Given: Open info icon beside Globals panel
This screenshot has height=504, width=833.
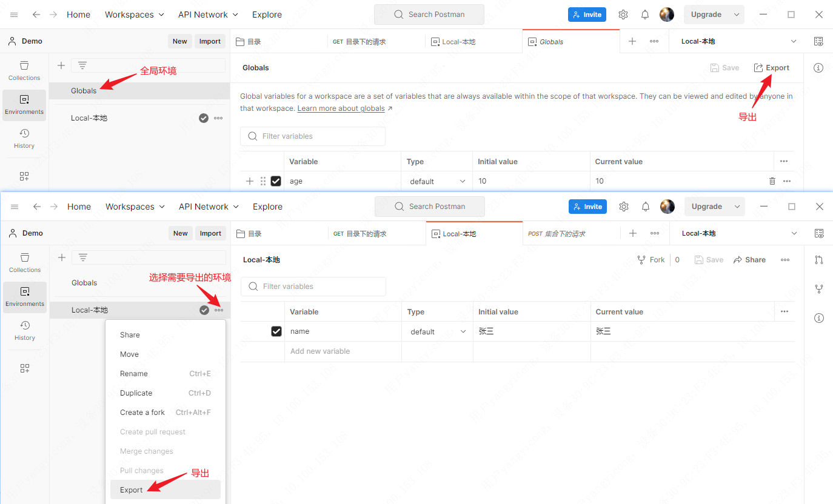Looking at the screenshot, I should point(818,68).
